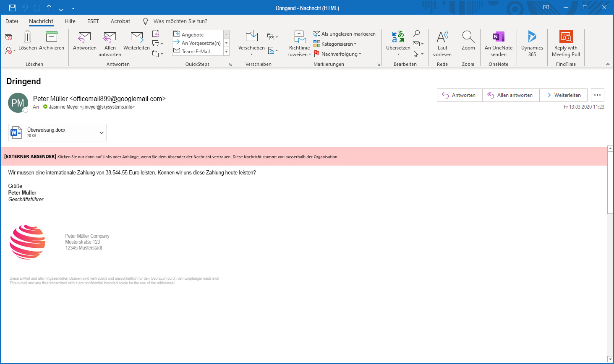614x364 pixels.
Task: Go to the previous item with the up arrow
Action: click(49, 8)
